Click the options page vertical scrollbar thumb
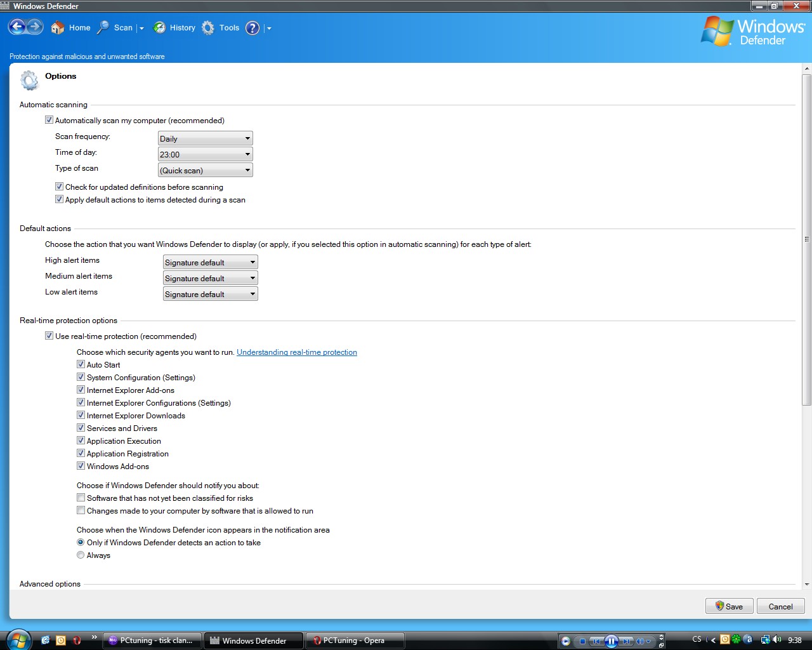This screenshot has height=650, width=812. (807, 239)
